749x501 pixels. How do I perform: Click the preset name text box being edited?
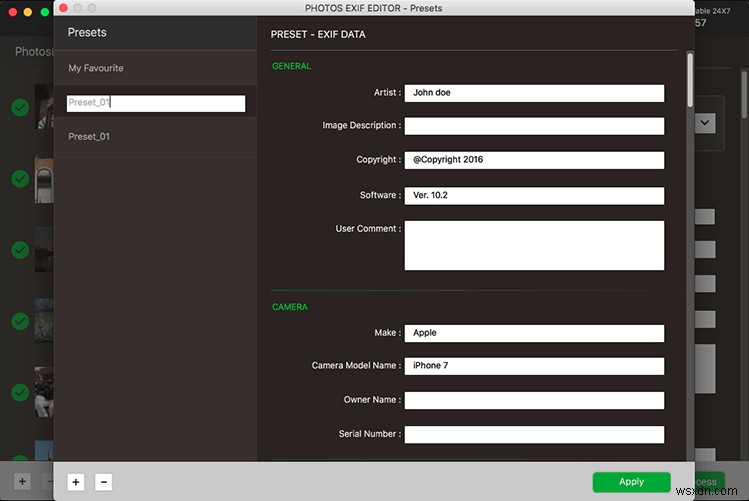click(155, 103)
